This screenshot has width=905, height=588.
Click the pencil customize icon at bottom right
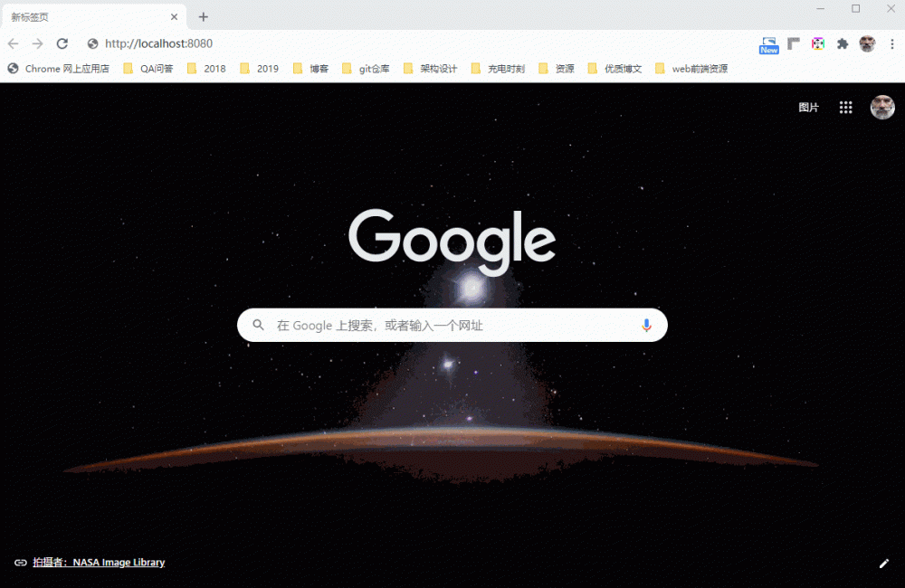point(884,563)
